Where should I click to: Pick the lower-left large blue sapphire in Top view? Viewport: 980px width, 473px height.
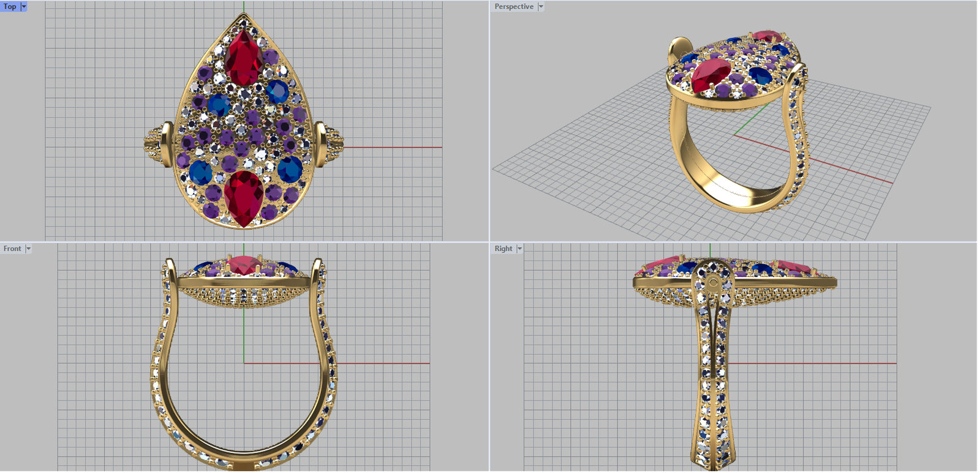[200, 172]
